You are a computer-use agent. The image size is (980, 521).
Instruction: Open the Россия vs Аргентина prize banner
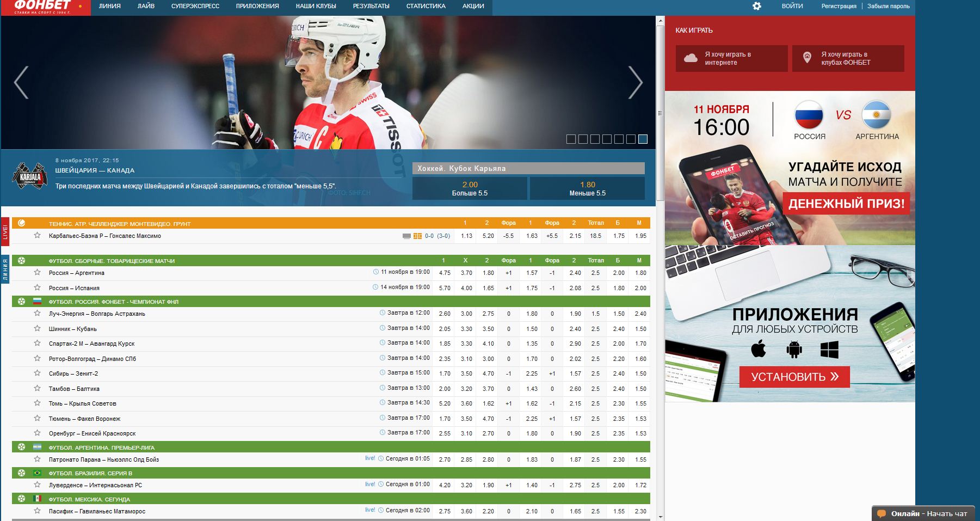(x=790, y=168)
